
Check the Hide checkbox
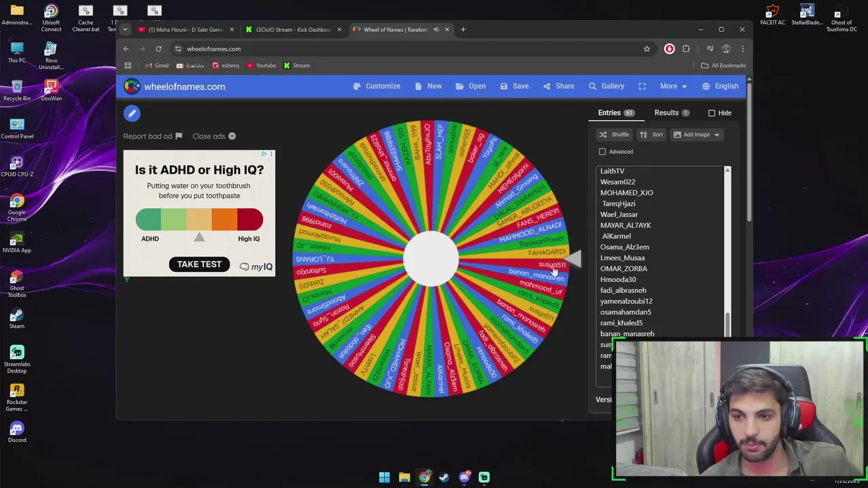pyautogui.click(x=711, y=113)
